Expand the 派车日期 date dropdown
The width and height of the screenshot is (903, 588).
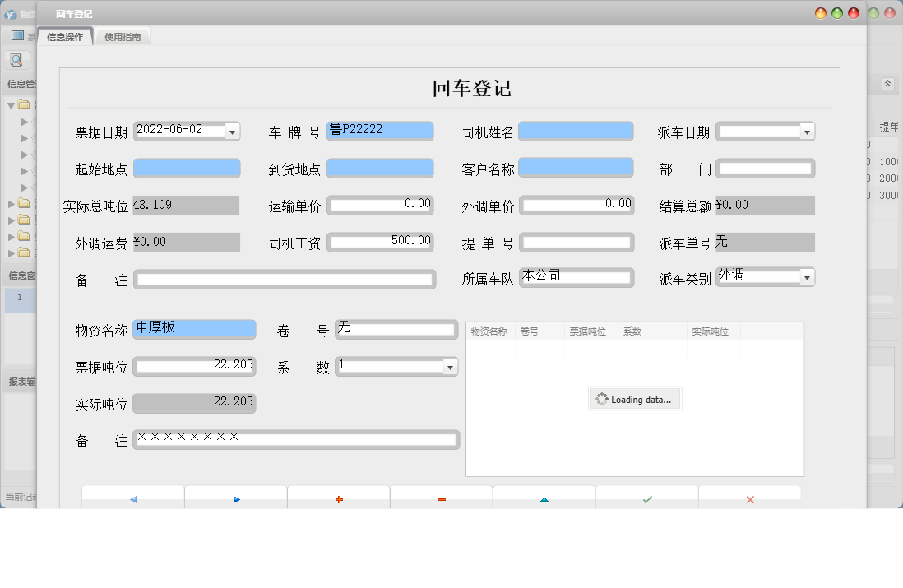tap(807, 132)
